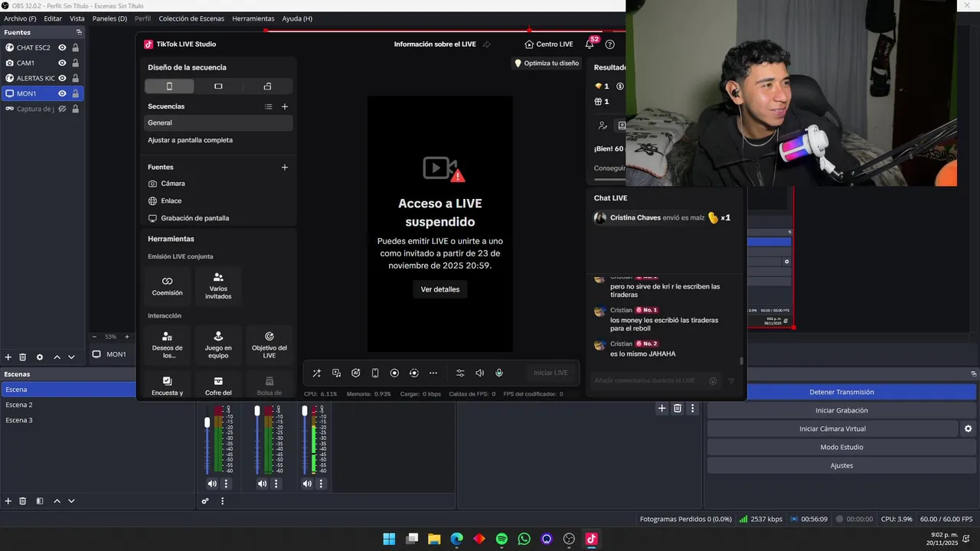
Task: Open options menu of third mixer channel
Action: [x=321, y=484]
